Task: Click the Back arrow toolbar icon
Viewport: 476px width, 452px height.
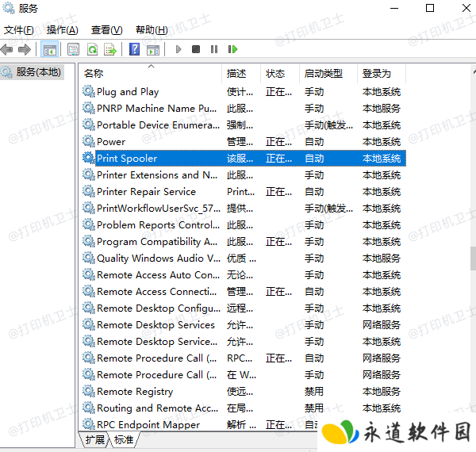Action: [6, 49]
